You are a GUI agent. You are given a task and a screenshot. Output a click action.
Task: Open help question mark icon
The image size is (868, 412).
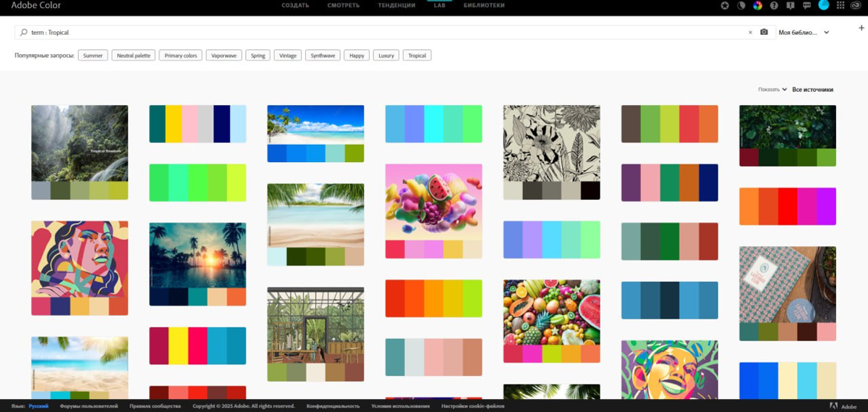pos(774,5)
